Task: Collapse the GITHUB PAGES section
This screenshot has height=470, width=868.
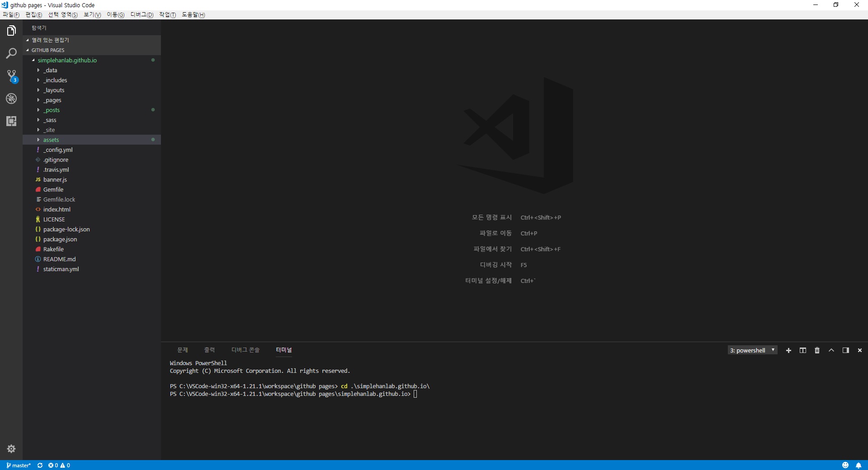Action: click(x=92, y=50)
